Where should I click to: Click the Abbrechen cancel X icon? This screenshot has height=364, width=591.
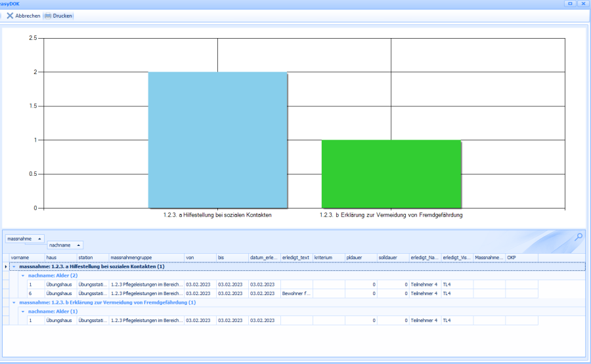click(x=10, y=16)
